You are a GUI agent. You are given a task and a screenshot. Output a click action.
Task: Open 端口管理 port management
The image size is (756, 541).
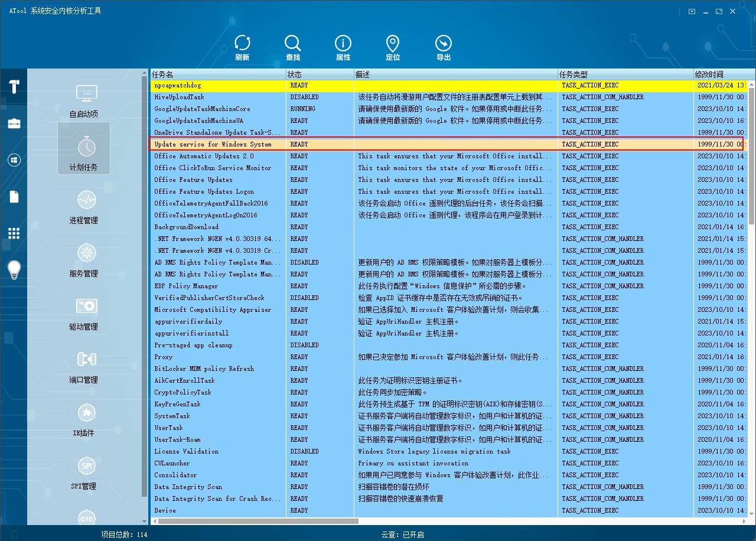pos(84,366)
